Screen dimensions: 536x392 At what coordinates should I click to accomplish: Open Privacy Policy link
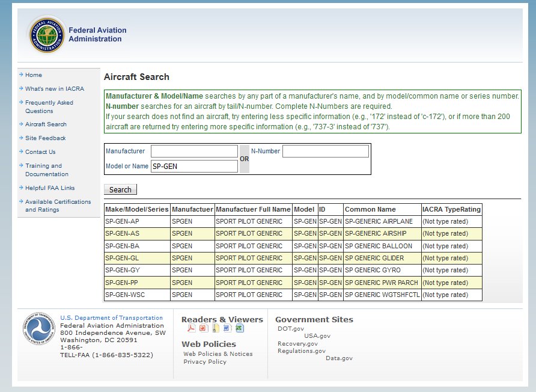(205, 362)
